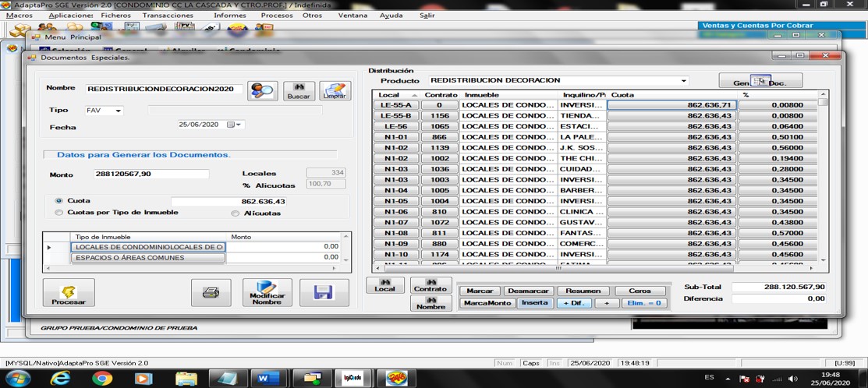Open the Fecha date picker dropdown

point(238,125)
